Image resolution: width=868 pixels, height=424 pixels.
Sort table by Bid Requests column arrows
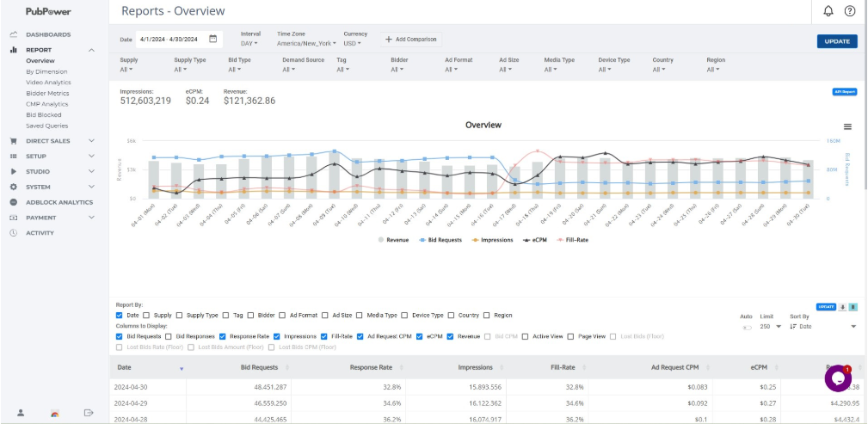[x=286, y=367]
